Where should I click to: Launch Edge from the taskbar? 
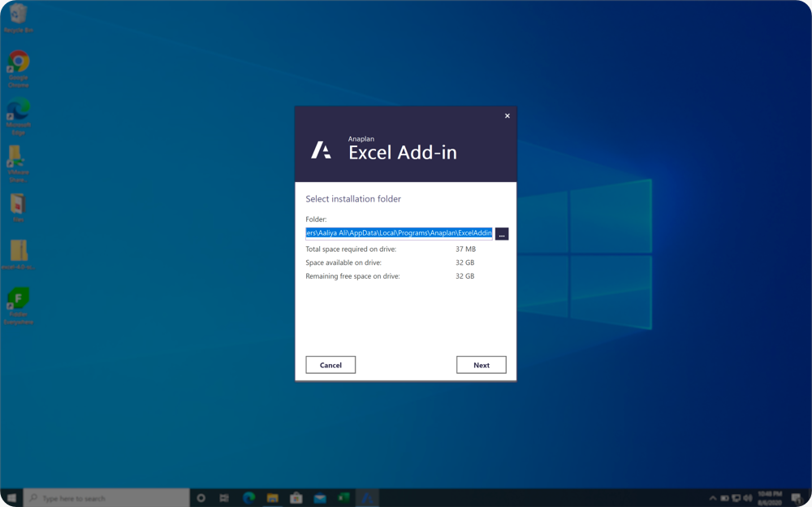click(248, 498)
